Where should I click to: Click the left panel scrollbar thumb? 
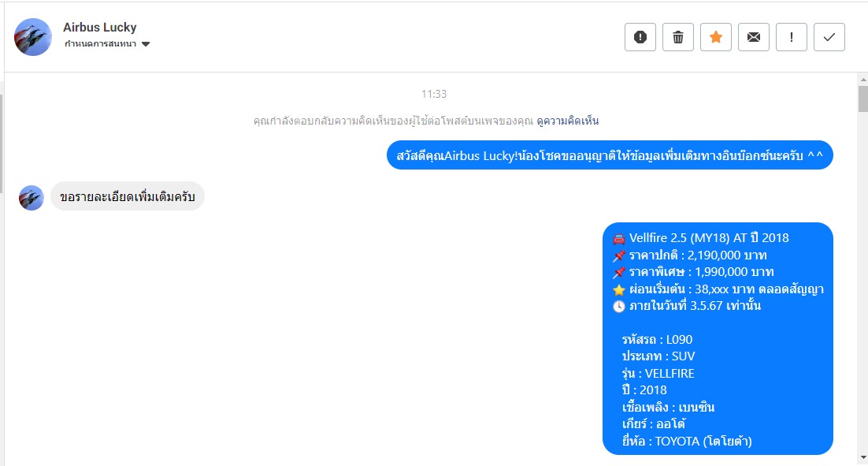2,144
